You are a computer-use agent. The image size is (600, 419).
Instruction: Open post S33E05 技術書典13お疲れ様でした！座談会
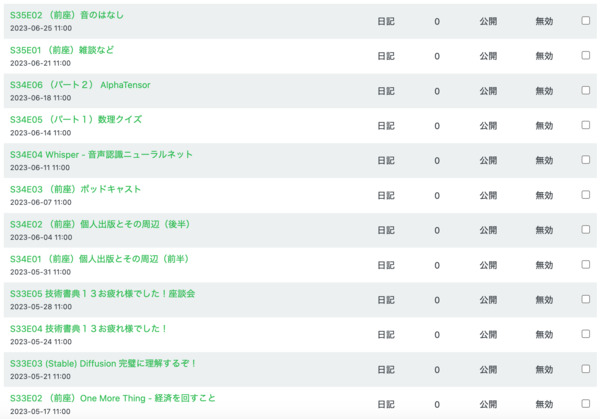coord(103,293)
